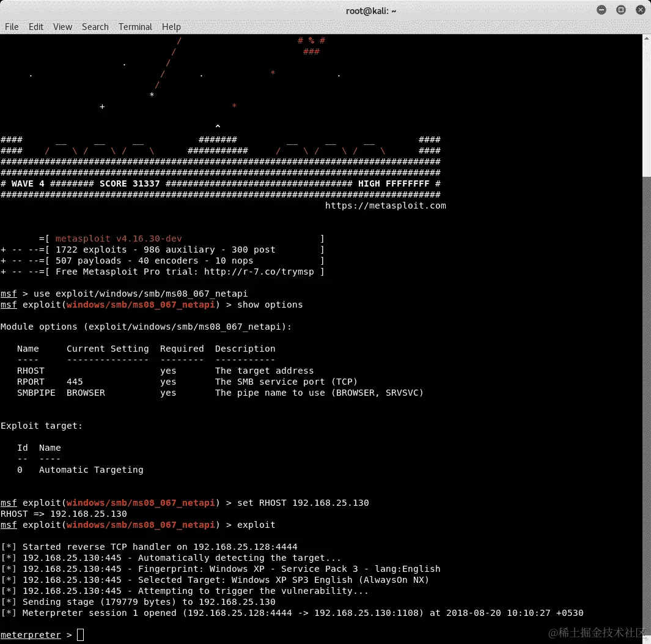
Task: Click the 'metasploit v4.16.30-dev' version text
Action: click(x=119, y=239)
